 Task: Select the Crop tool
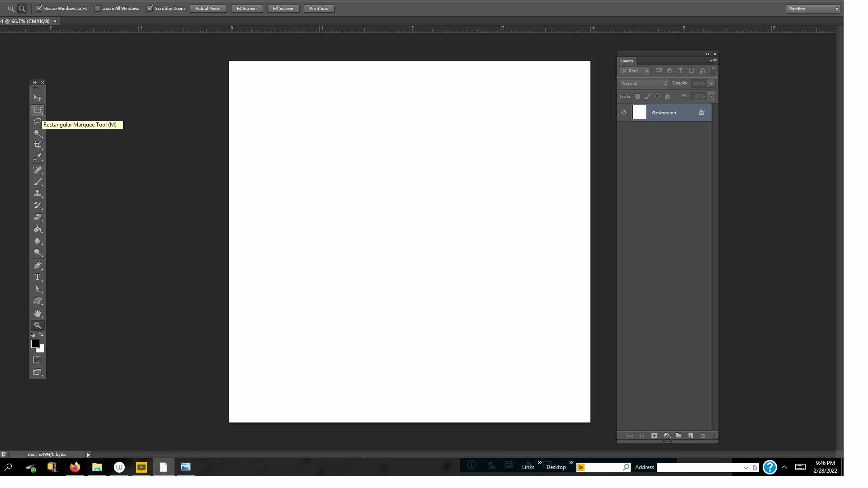38,145
